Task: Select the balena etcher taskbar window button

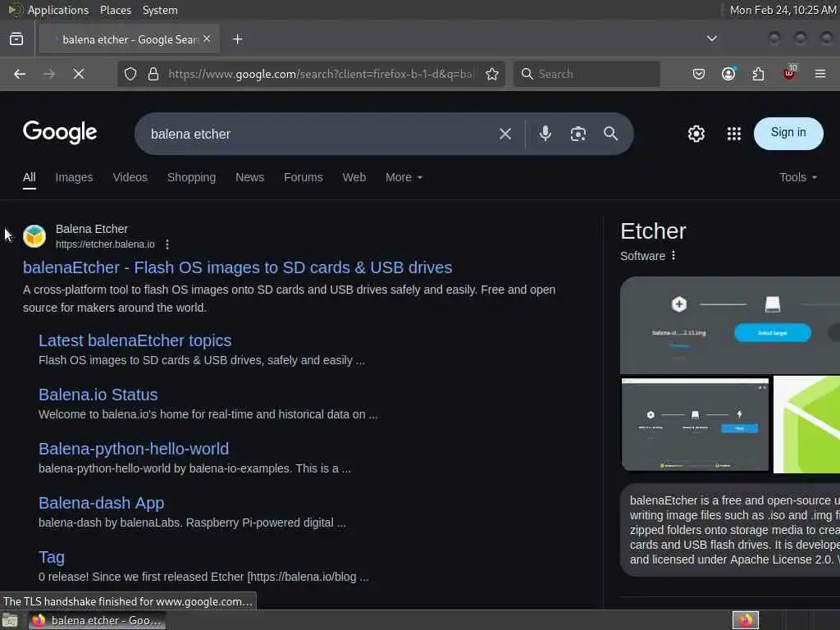Action: 97,620
